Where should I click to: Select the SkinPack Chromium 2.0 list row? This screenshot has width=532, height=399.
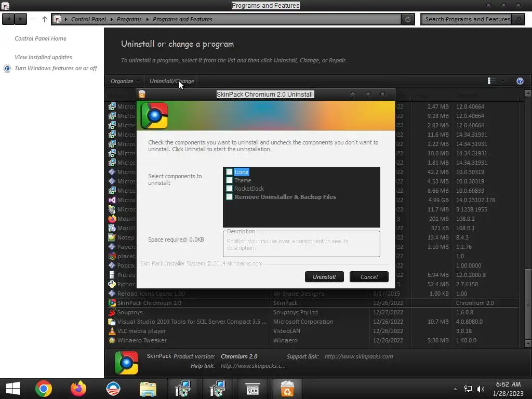pos(313,303)
